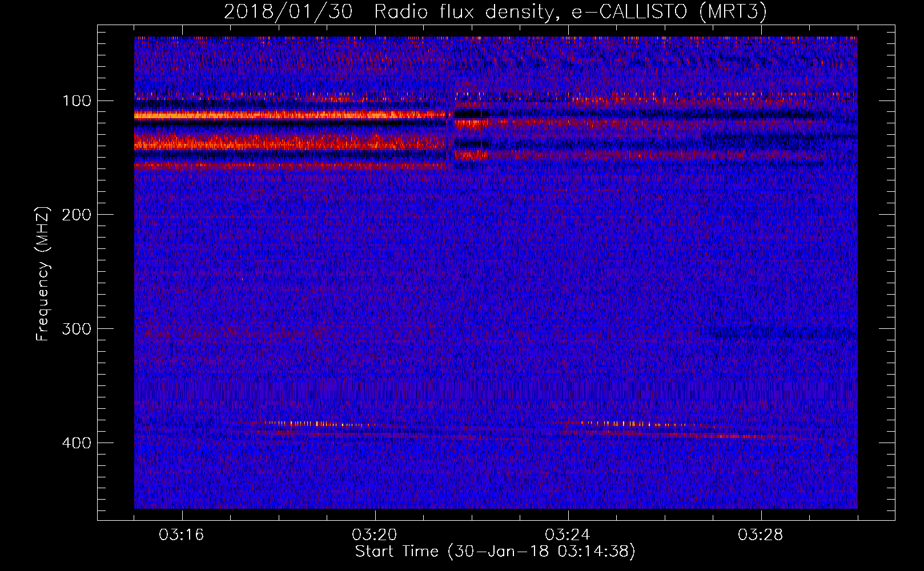Click the 200 frequency tick label
The image size is (924, 571).
(x=77, y=215)
